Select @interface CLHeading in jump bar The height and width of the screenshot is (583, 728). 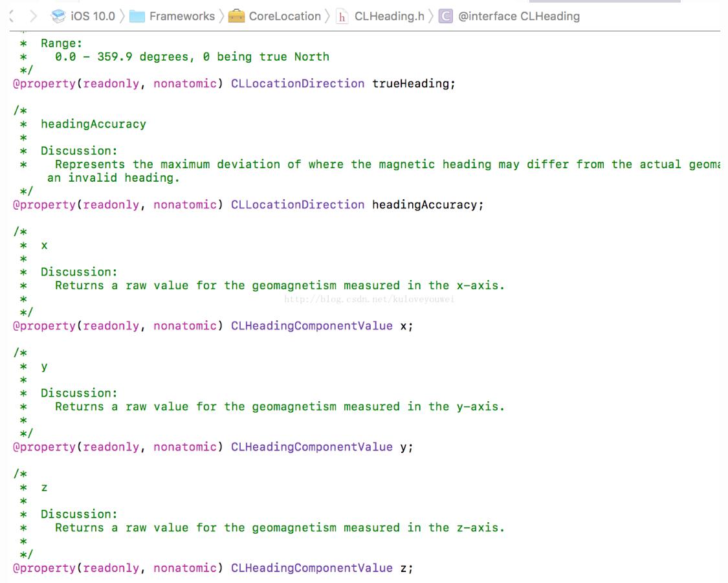pyautogui.click(x=518, y=16)
